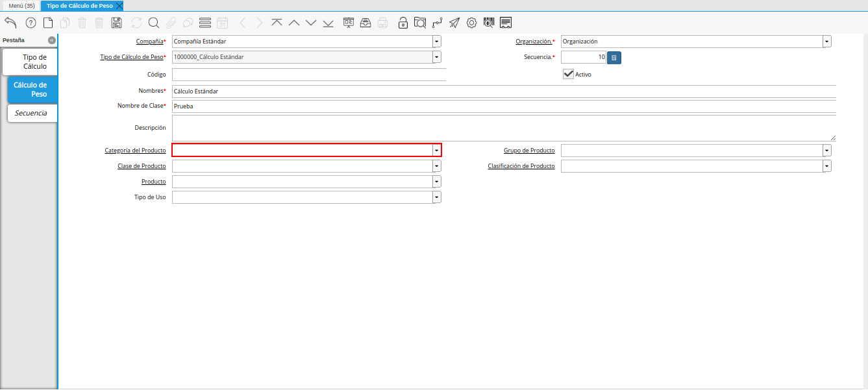Click the first trash delete icon
Screen dimensions: 868x390
pos(82,23)
